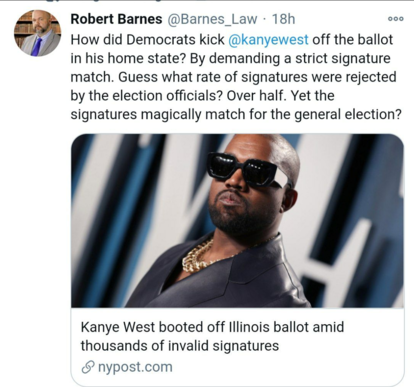414x387 pixels.
Task: Click the headline line 'thousands of invalid signatures'
Action: click(x=180, y=346)
